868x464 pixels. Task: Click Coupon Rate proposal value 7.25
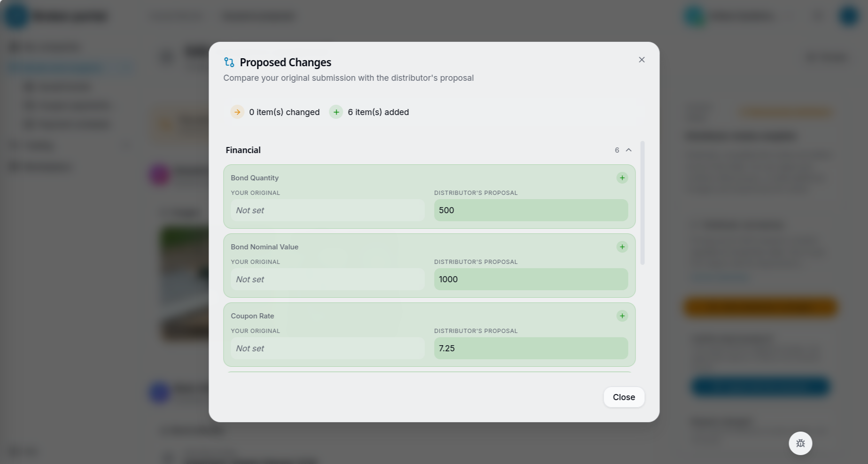531,348
